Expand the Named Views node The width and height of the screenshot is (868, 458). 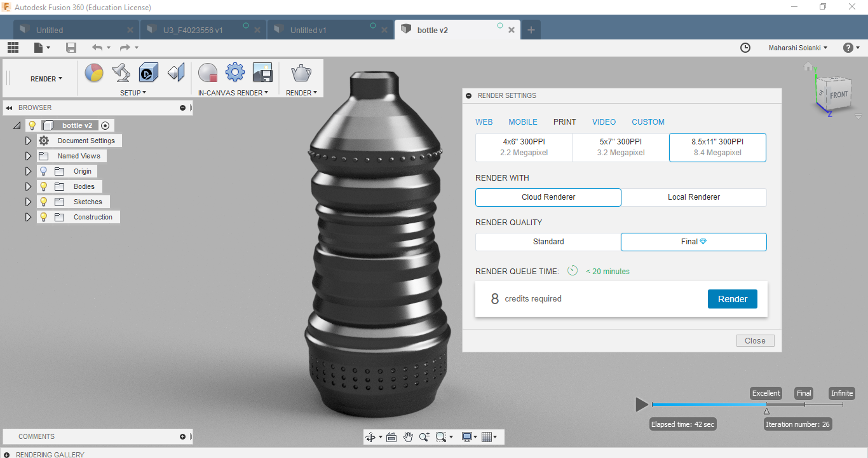click(28, 156)
